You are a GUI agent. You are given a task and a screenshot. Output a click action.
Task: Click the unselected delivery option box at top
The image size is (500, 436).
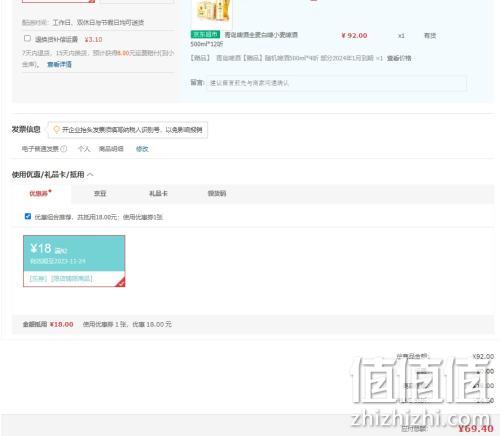click(137, 1)
